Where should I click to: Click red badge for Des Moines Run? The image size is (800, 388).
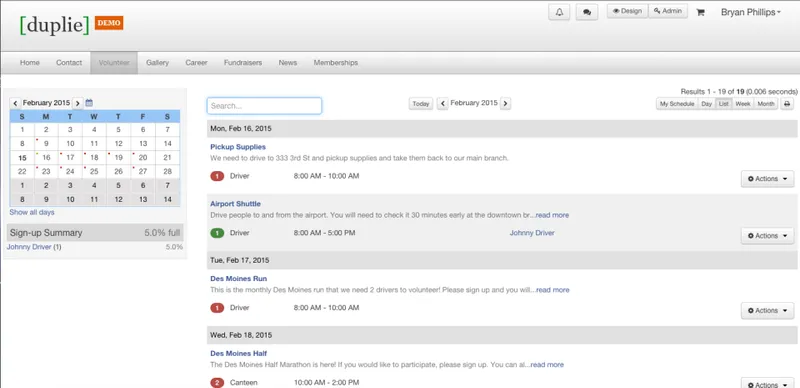(x=217, y=308)
